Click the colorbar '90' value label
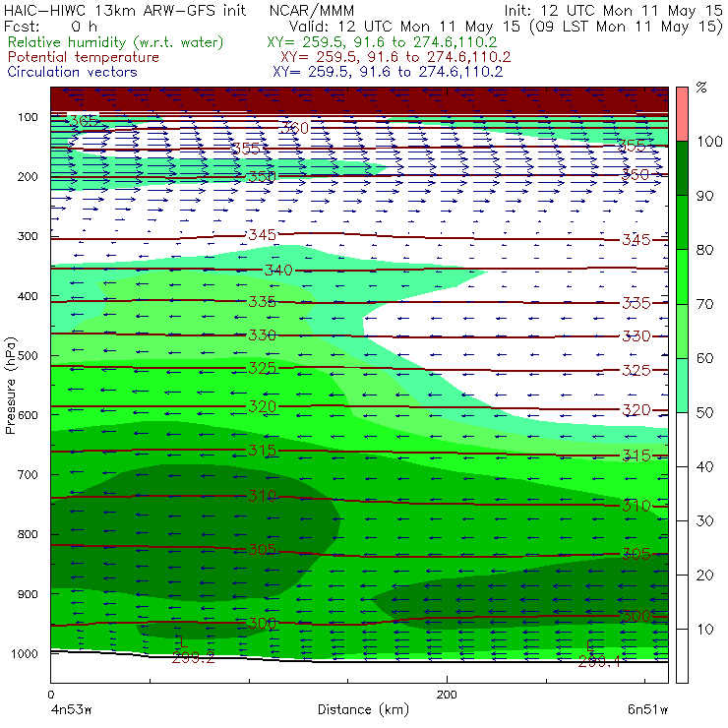Screen dimensions: 728x728 pyautogui.click(x=704, y=196)
